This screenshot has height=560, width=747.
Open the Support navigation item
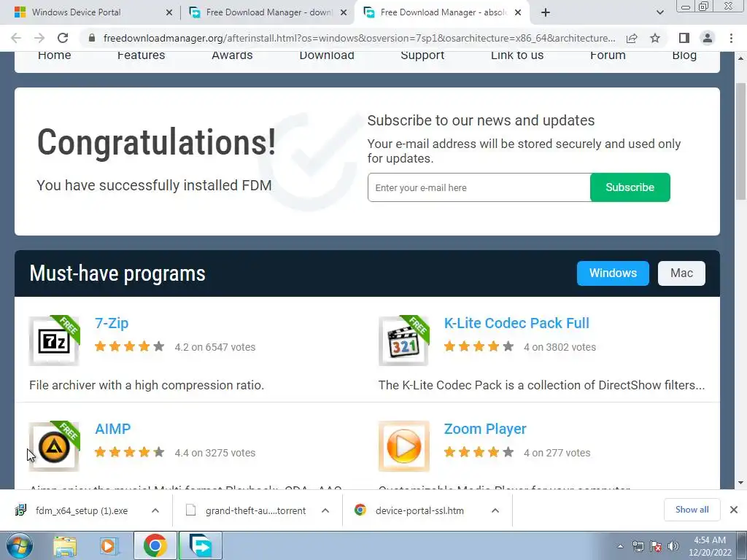pyautogui.click(x=422, y=55)
